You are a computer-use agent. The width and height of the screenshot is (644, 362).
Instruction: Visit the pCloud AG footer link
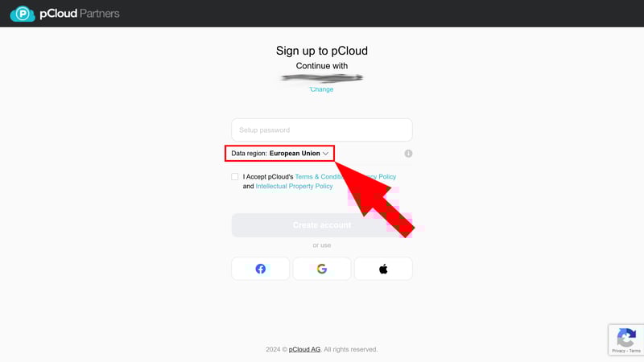pyautogui.click(x=304, y=349)
